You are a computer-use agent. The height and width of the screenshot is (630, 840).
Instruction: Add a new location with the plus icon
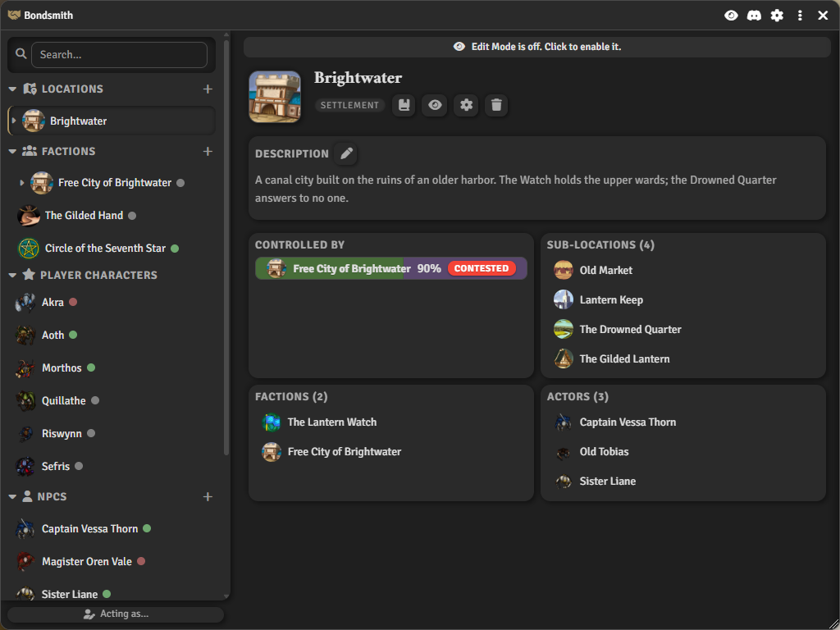[208, 89]
